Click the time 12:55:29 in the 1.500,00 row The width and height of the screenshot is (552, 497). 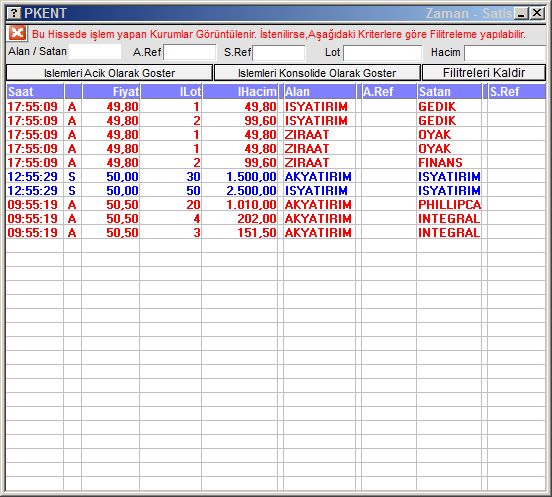(x=32, y=176)
